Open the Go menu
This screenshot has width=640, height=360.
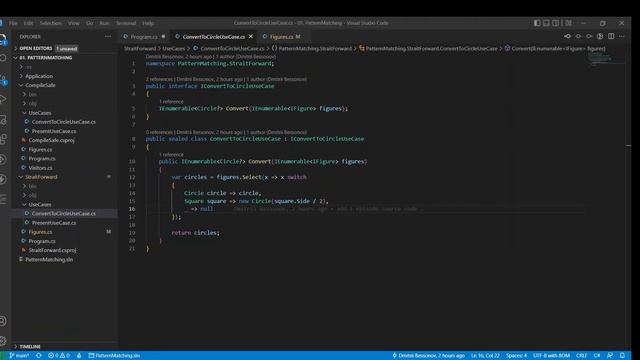(90, 23)
